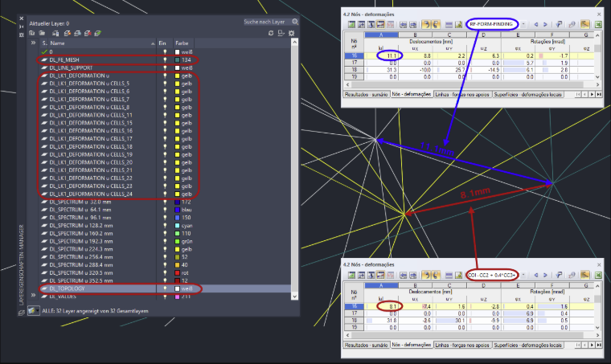Click row header 18 in bottom table
611x364 pixels.
pos(355,321)
